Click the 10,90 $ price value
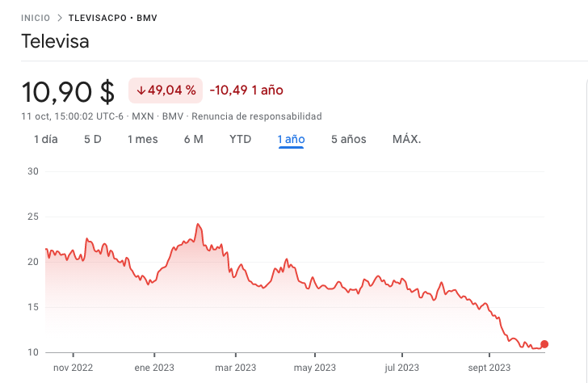 (x=68, y=91)
